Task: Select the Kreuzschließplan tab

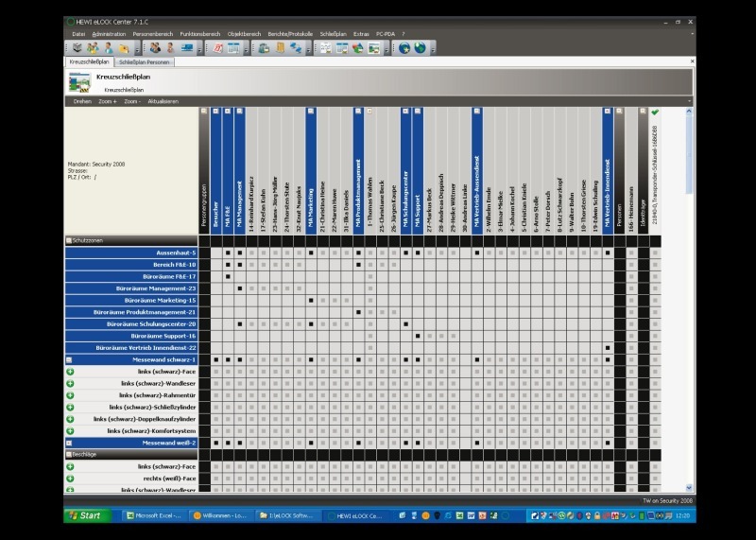Action: pos(89,61)
